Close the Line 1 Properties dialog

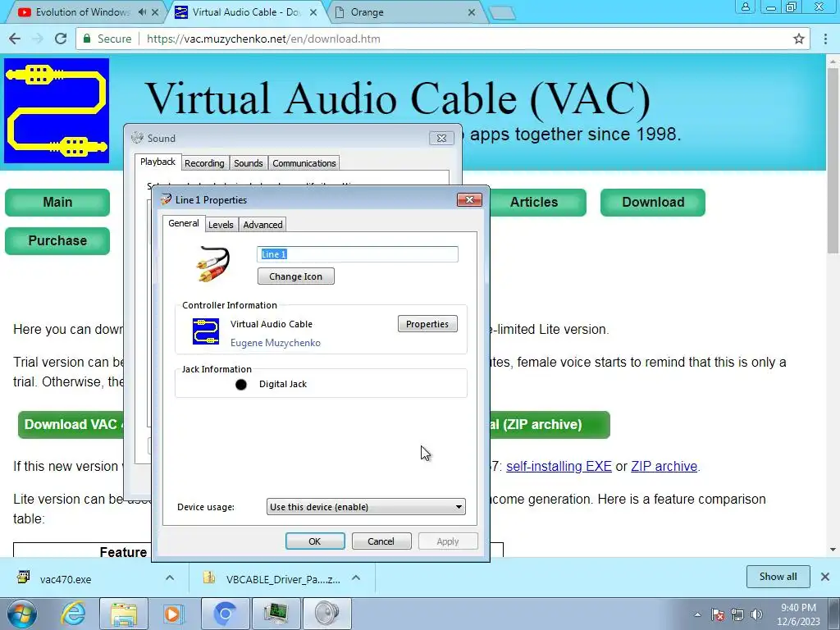(x=469, y=200)
